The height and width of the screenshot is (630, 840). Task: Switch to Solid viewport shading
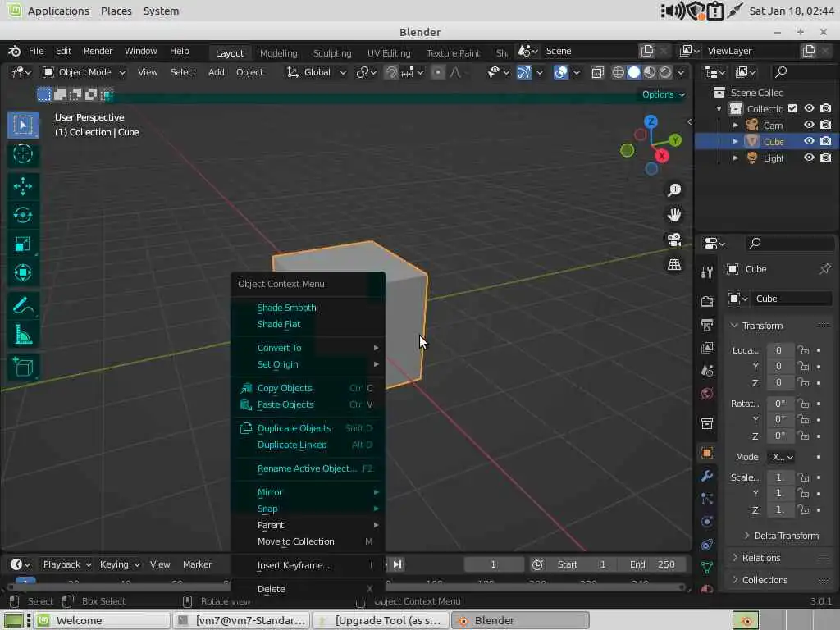634,72
